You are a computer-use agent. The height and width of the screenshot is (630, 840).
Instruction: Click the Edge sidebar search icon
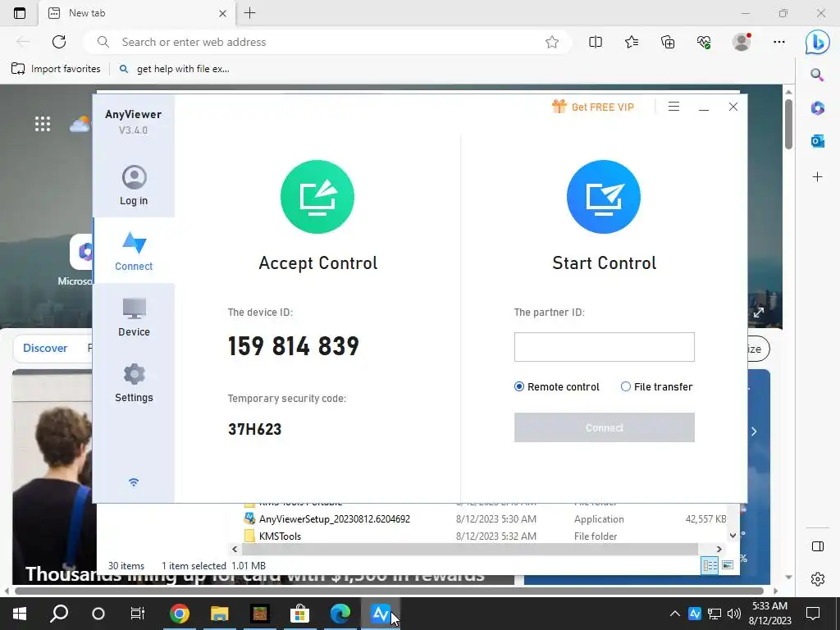(x=817, y=75)
